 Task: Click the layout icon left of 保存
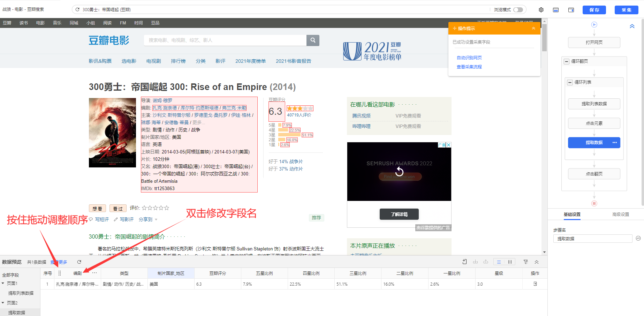(571, 10)
